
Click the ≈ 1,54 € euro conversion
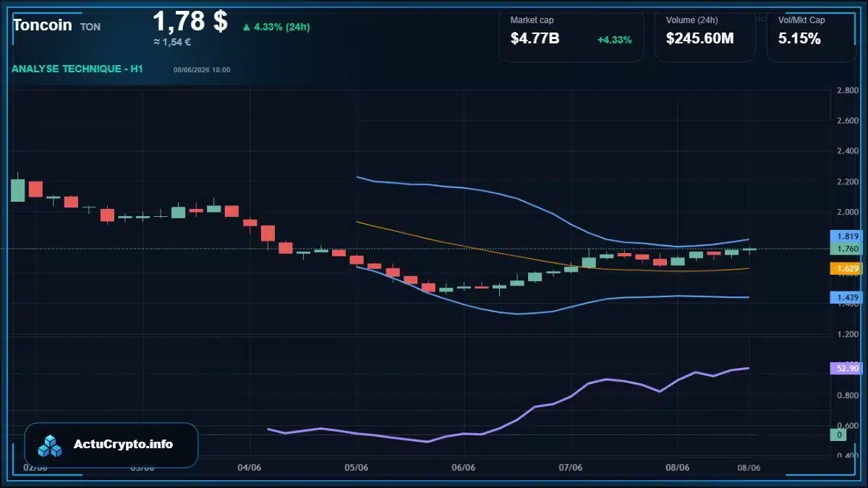(172, 42)
